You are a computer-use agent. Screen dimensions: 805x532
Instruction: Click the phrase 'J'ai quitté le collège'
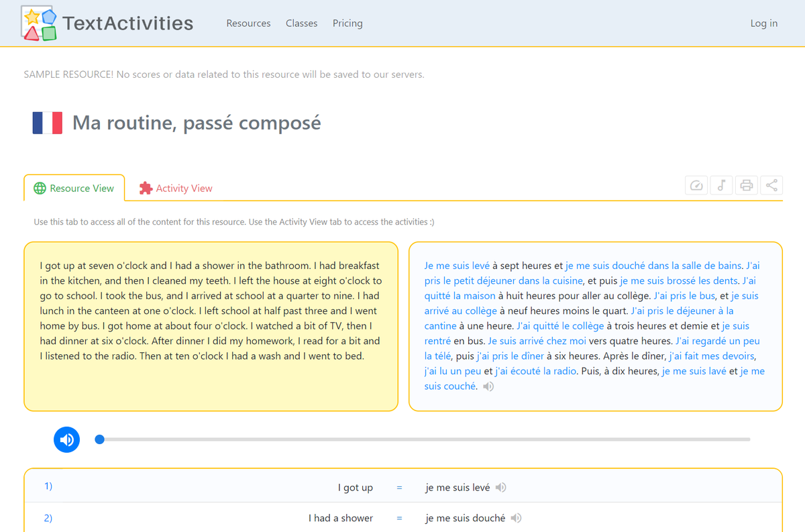[x=561, y=326]
